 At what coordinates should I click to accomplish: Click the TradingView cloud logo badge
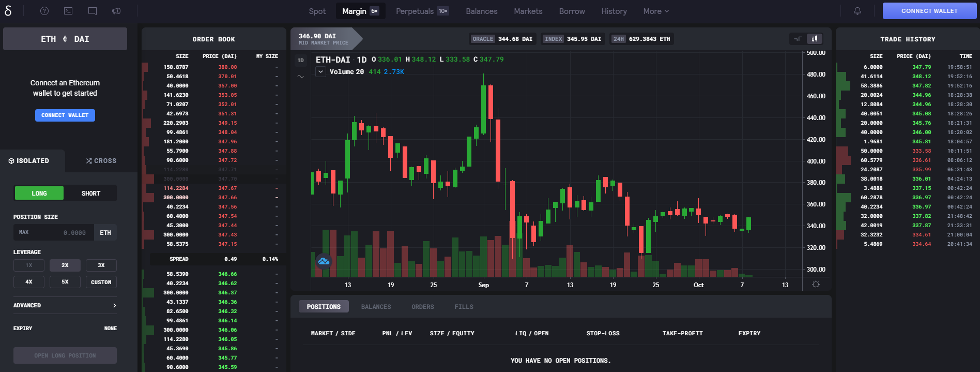(324, 261)
